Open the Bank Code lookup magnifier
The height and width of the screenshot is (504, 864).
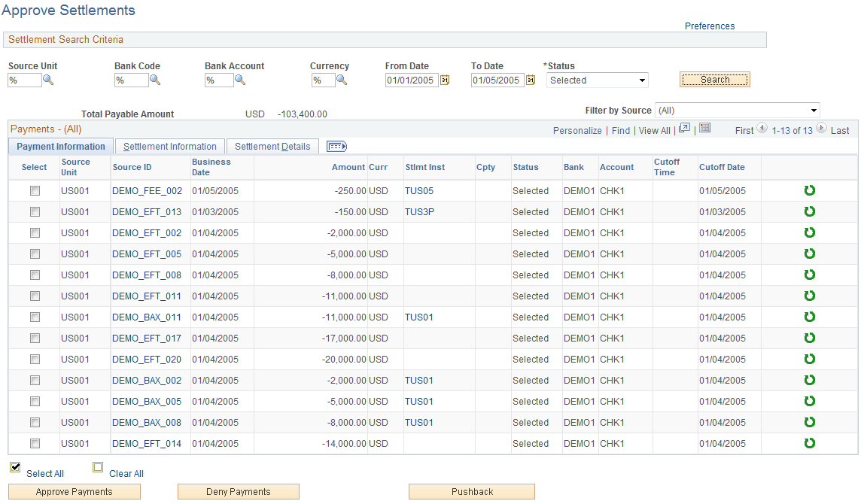tap(155, 80)
